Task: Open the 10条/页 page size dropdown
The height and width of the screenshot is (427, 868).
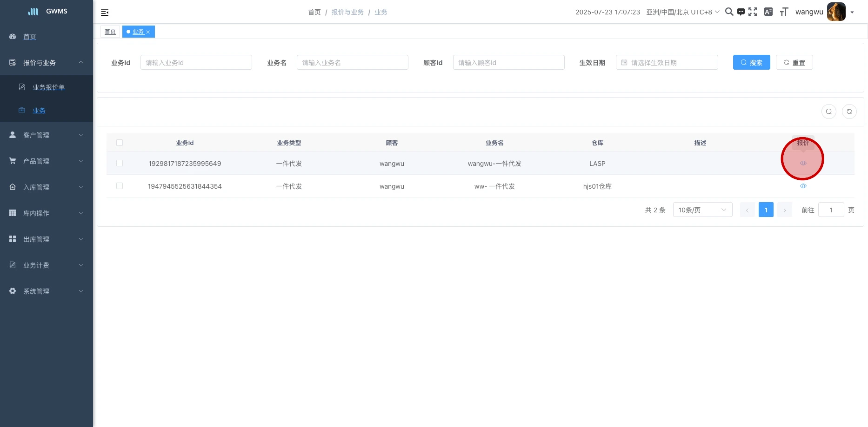Action: [x=702, y=210]
